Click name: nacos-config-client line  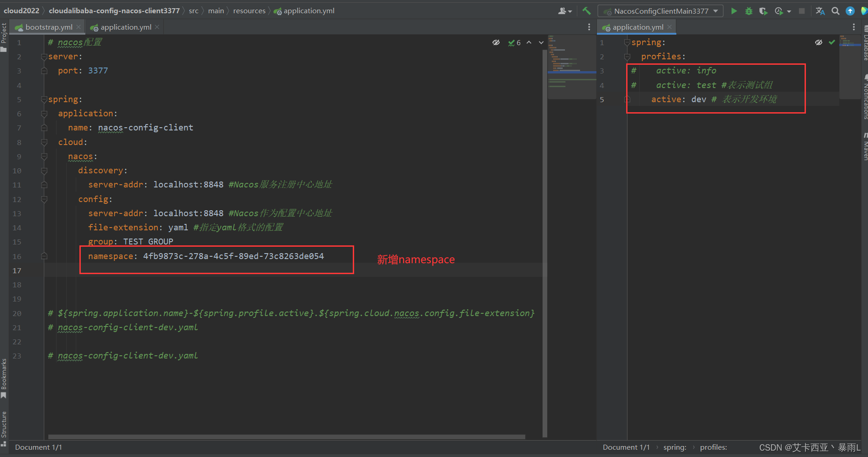[131, 128]
